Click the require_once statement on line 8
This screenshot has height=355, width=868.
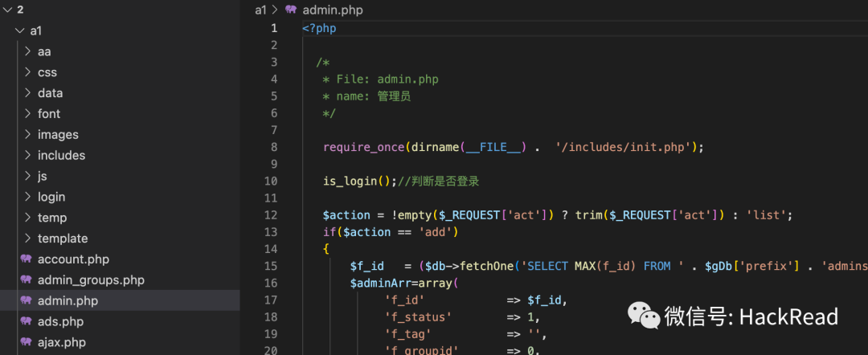click(x=513, y=147)
